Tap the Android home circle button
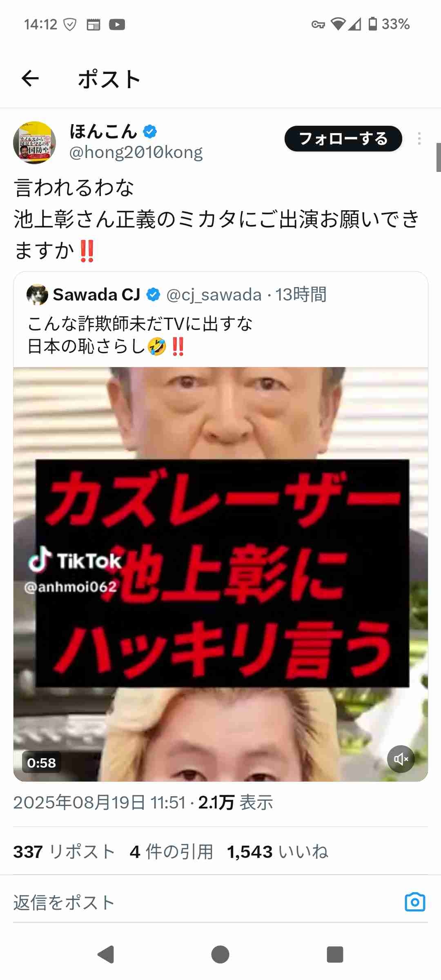The image size is (441, 980). click(x=220, y=954)
